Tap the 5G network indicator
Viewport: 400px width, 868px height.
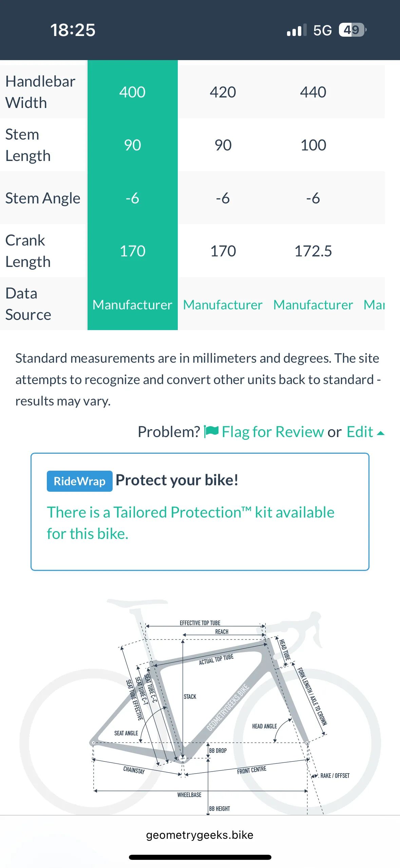[322, 30]
